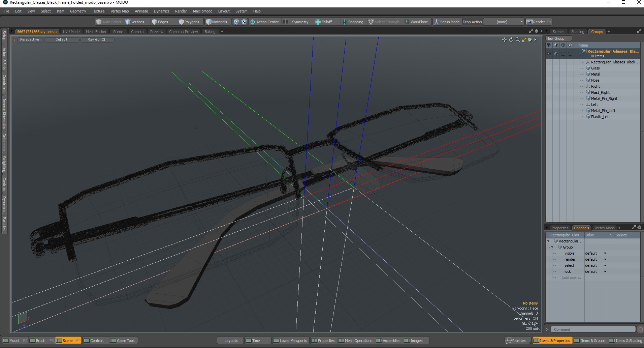Switch to the UV / Model tab
644x348 pixels.
[72, 32]
